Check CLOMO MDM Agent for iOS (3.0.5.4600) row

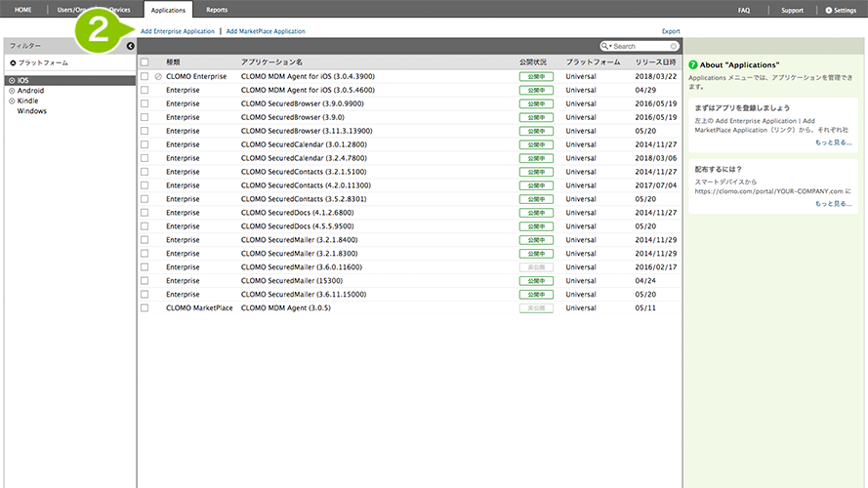145,90
